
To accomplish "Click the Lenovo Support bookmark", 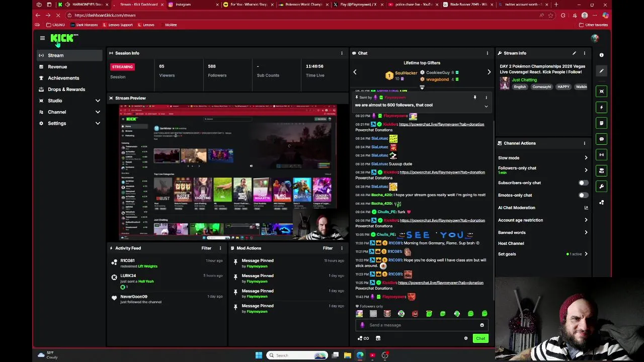I will [118, 25].
